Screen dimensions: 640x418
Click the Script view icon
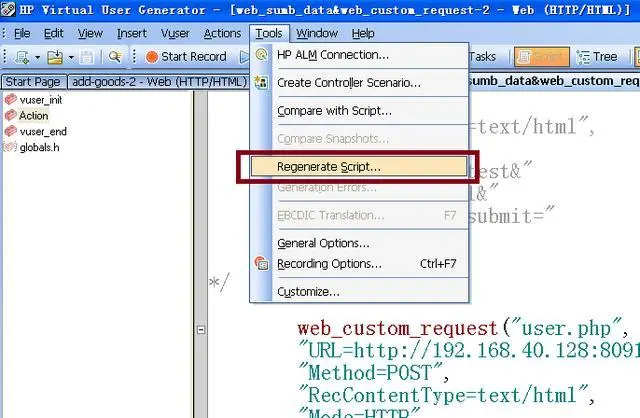[x=524, y=57]
